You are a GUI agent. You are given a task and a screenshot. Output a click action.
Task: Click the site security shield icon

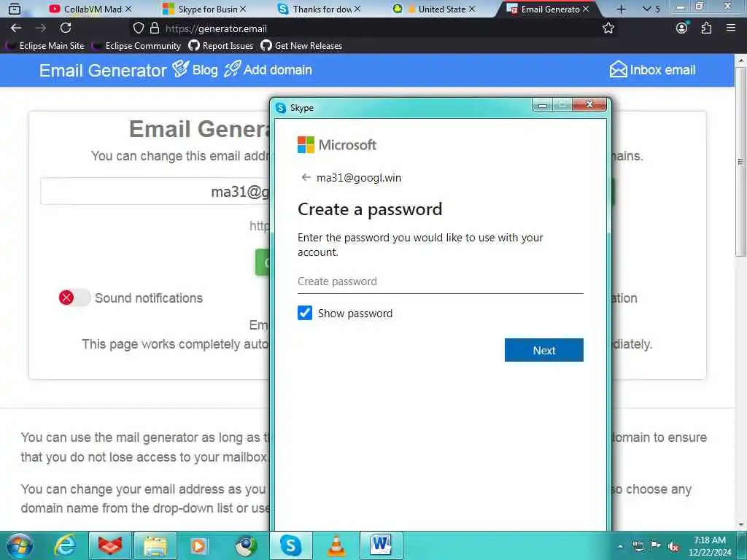138,28
